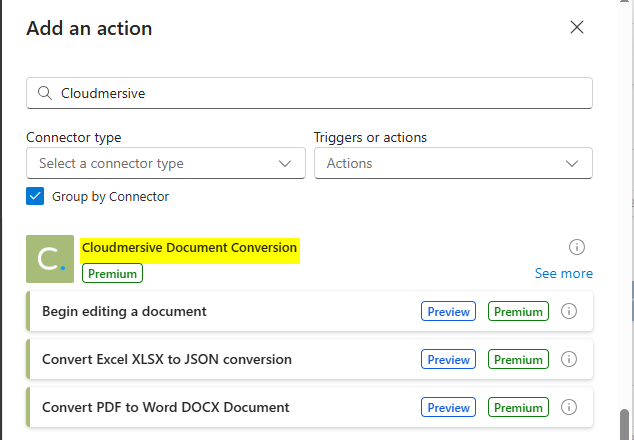Viewport: 634px width, 440px height.
Task: Click the Cloudmersive connector logo icon
Action: tap(50, 259)
